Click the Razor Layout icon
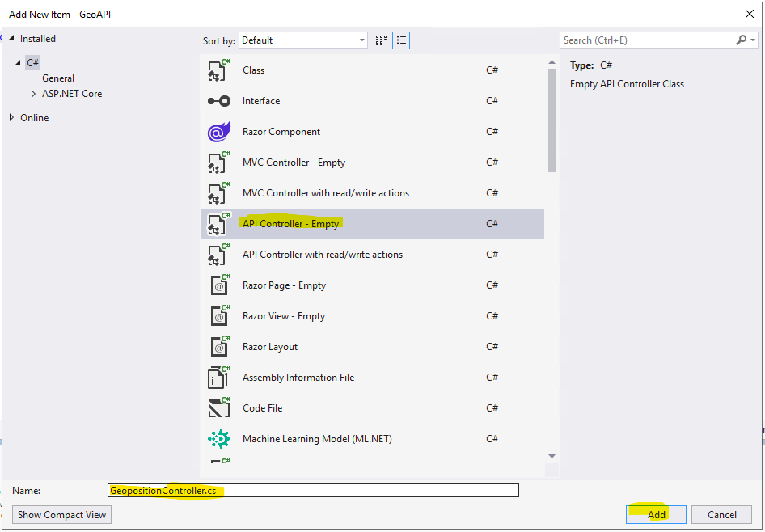Screen dimensions: 765x532 tap(218, 347)
